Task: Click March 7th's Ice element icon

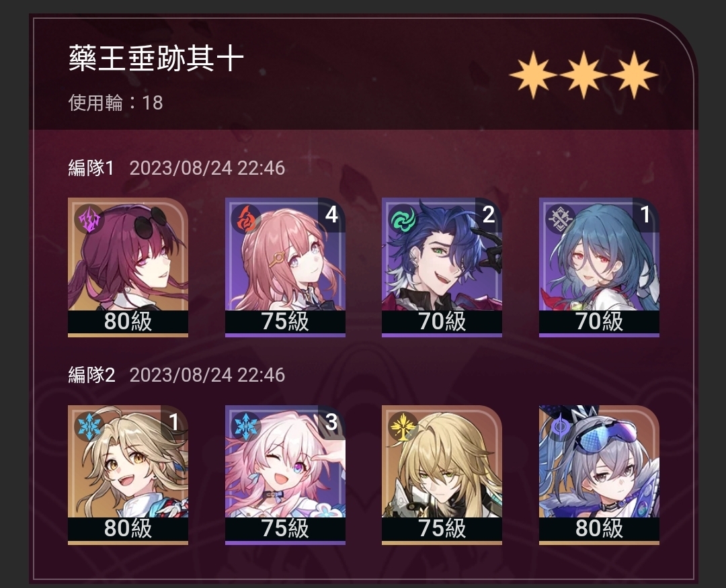Action: (x=246, y=426)
